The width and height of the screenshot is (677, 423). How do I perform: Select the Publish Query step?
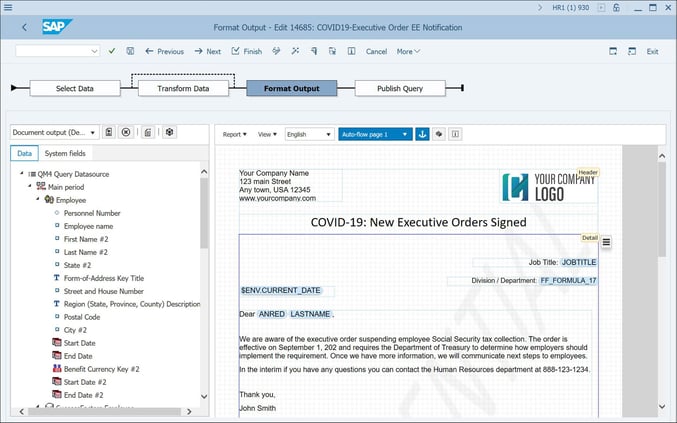(x=400, y=88)
